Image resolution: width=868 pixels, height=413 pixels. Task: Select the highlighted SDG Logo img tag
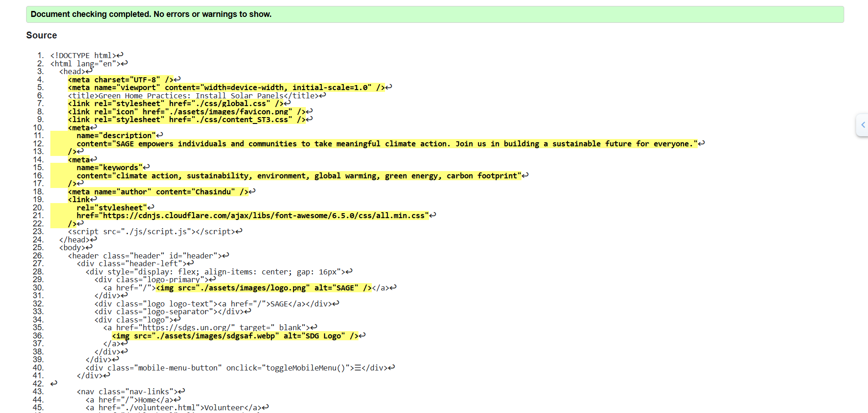click(236, 335)
